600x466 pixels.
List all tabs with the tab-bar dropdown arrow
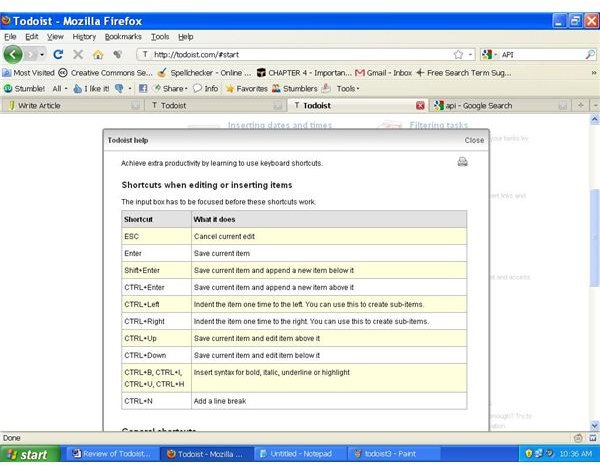pyautogui.click(x=595, y=106)
